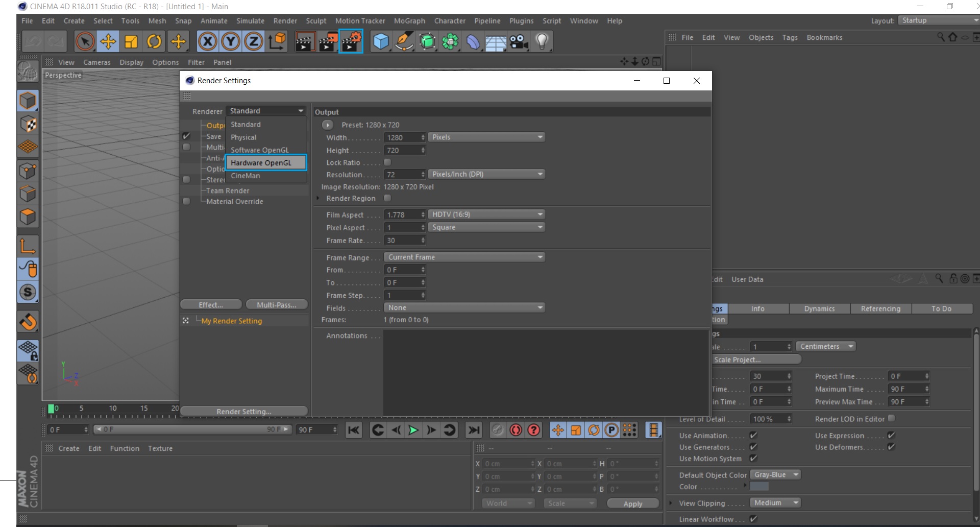
Task: Open the Frame Range dropdown
Action: pos(464,257)
